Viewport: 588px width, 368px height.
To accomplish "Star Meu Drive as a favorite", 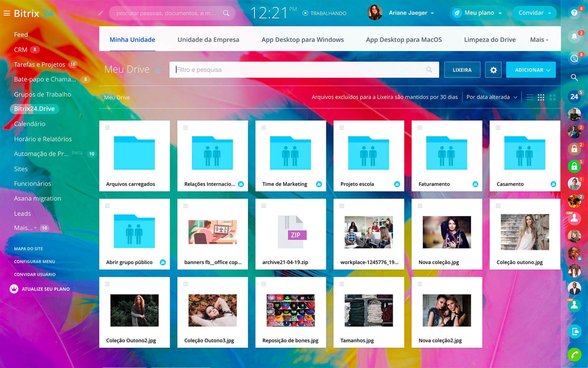I will (x=158, y=71).
